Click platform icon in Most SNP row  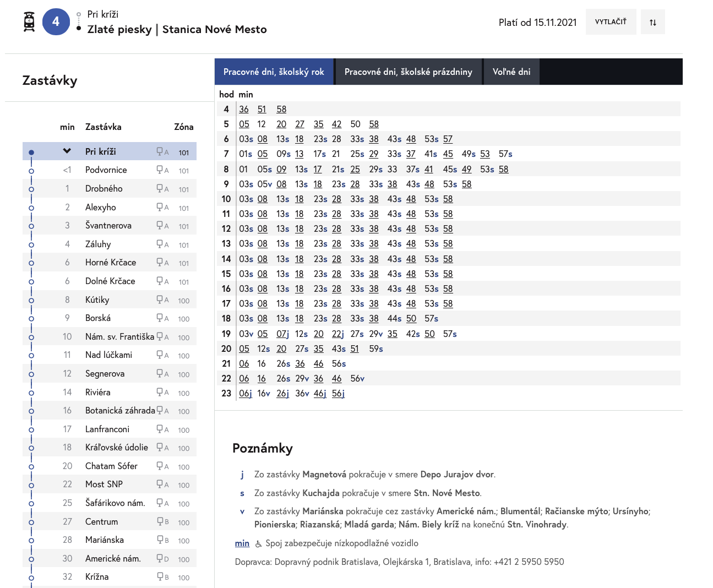click(160, 484)
